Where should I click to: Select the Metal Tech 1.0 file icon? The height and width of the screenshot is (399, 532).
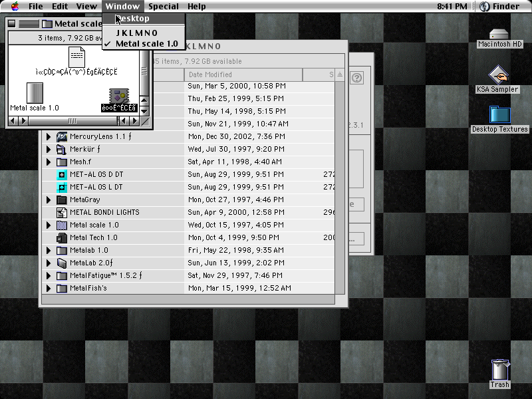coord(61,238)
